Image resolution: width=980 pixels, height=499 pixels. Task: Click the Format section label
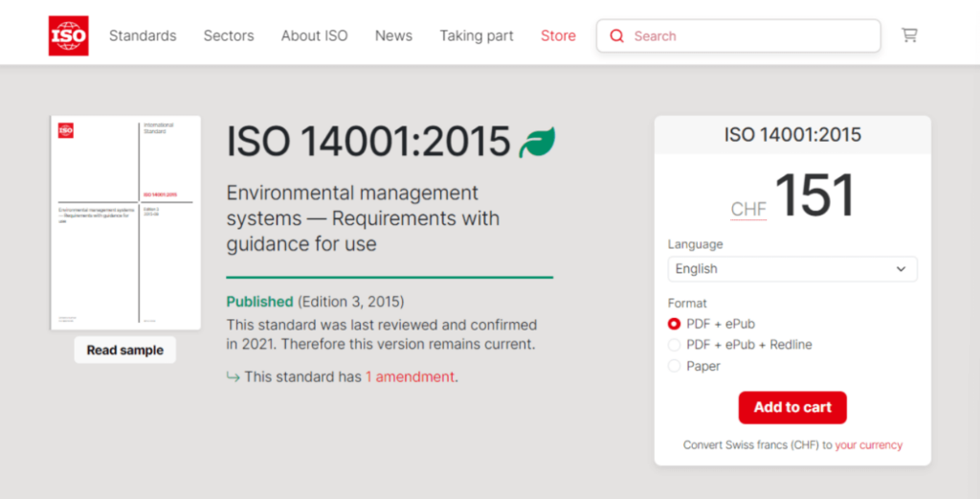click(x=687, y=304)
